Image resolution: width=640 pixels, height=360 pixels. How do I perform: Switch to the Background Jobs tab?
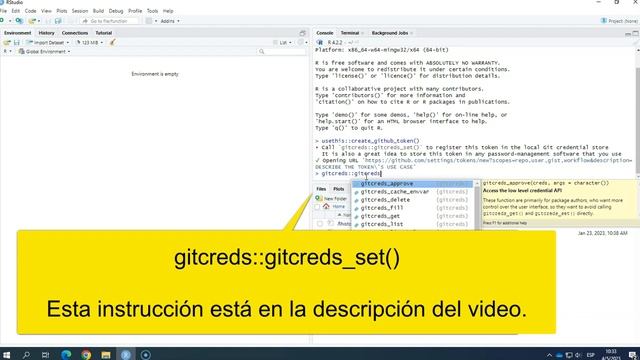(389, 33)
